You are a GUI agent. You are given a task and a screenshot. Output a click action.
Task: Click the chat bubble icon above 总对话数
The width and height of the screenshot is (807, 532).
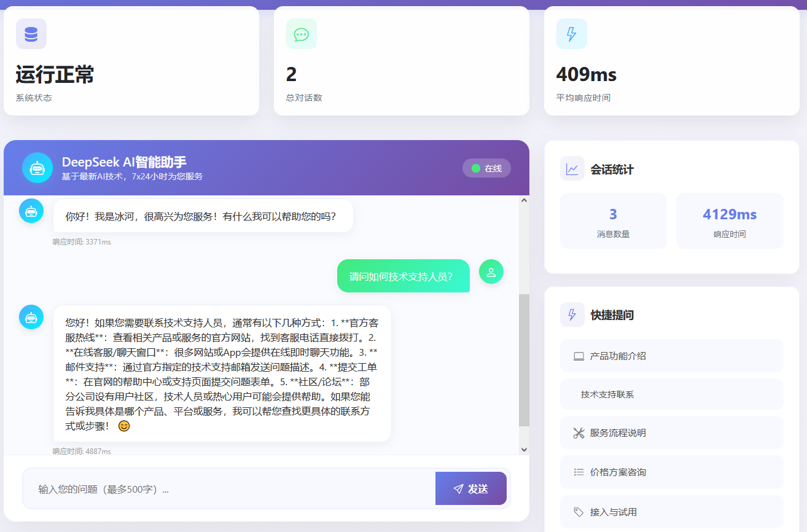tap(301, 34)
